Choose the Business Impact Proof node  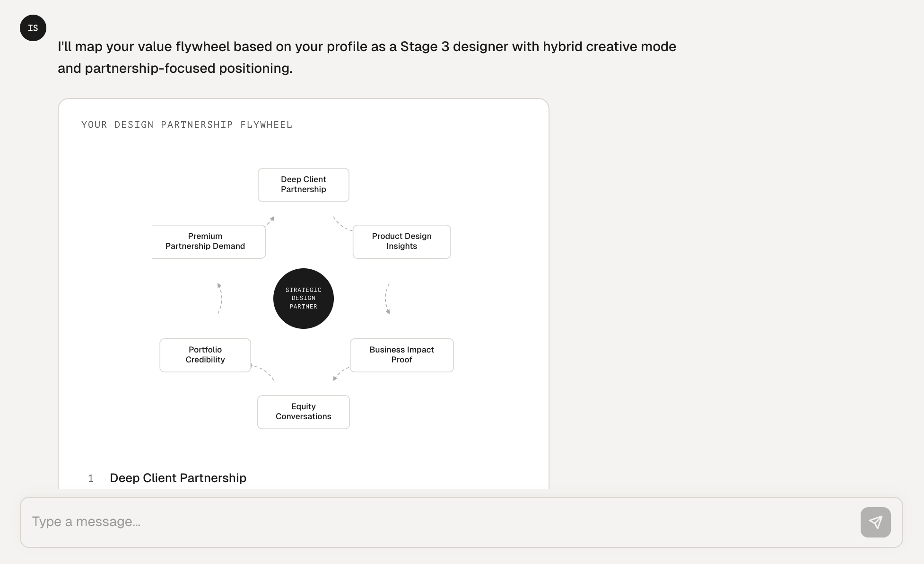401,355
